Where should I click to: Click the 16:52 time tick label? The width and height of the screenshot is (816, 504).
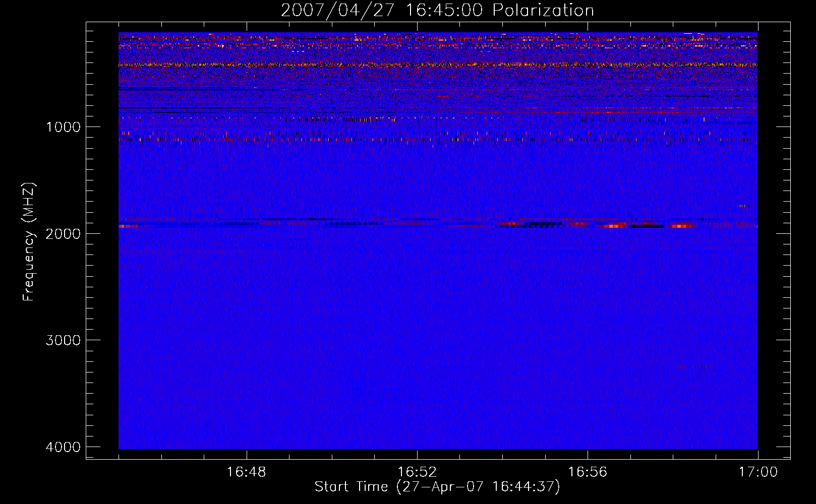(x=417, y=472)
